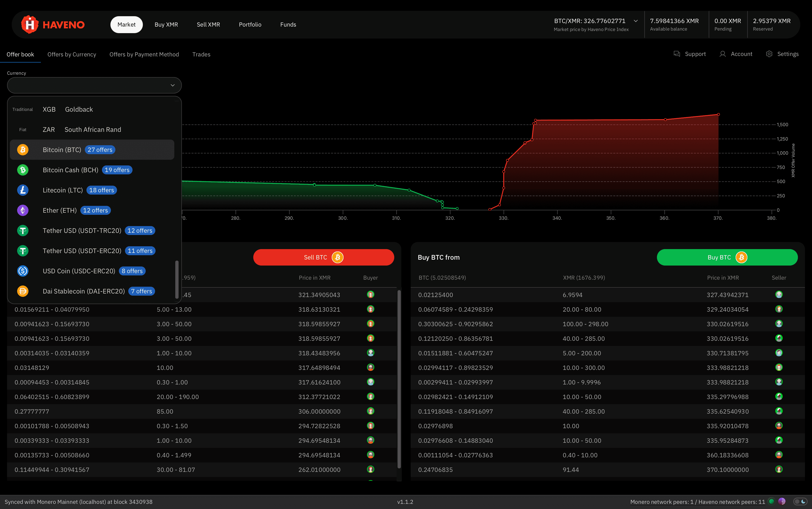Viewport: 812px width, 509px height.
Task: Click the Account person icon
Action: [722, 54]
